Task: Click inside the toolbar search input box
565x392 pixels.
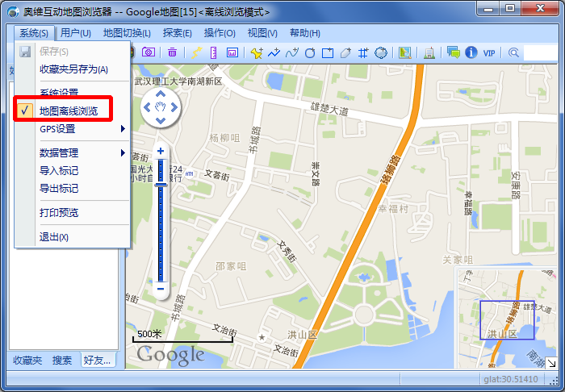Action: coord(541,52)
